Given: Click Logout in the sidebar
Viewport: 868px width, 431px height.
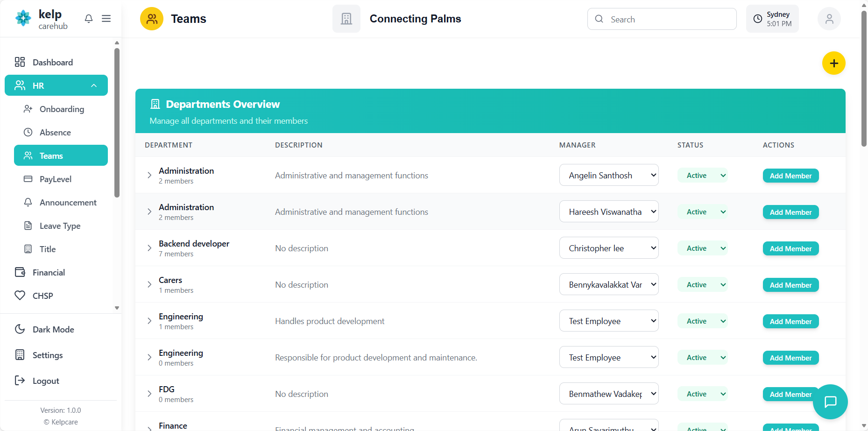Looking at the screenshot, I should click(x=46, y=381).
